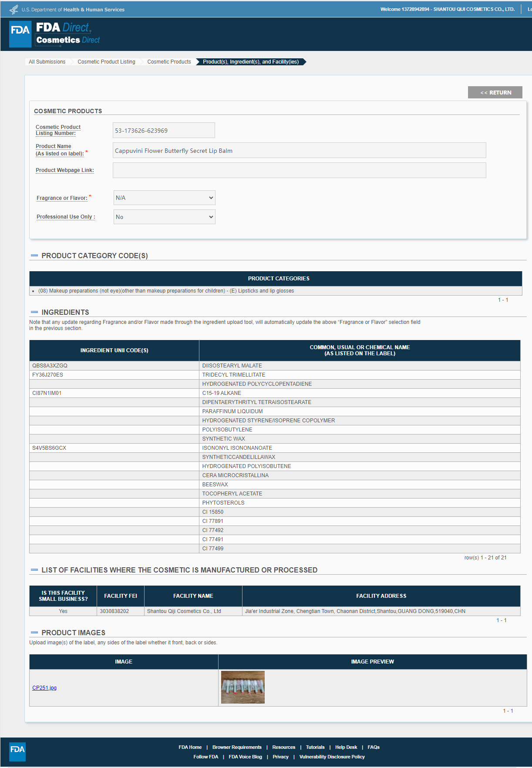Image resolution: width=532 pixels, height=768 pixels.
Task: Collapse the List of Facilities section
Action: pos(34,570)
